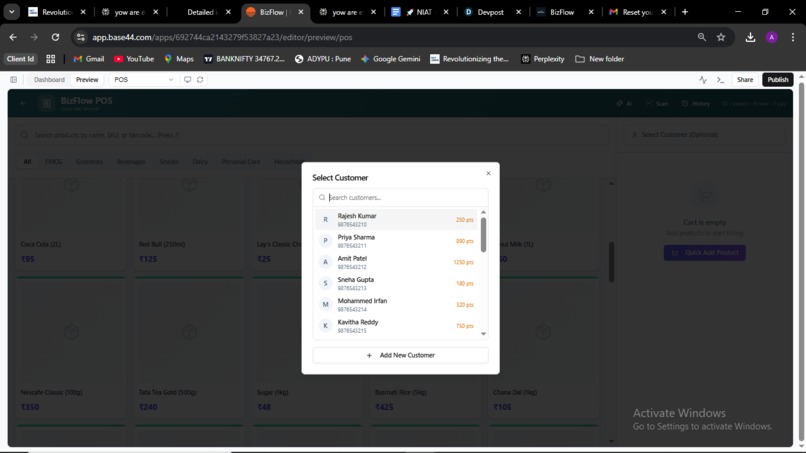
Task: Click the address bar URL
Action: [222, 37]
